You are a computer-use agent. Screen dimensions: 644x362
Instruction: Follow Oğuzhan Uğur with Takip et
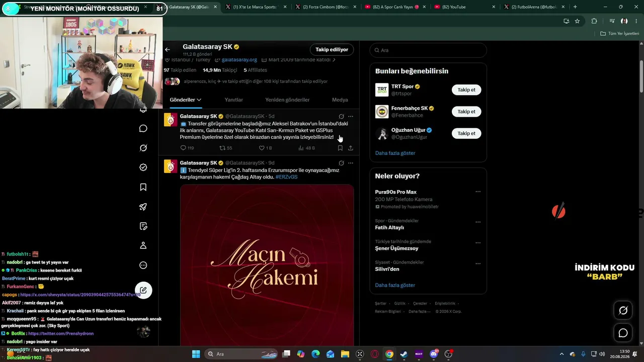[466, 133]
